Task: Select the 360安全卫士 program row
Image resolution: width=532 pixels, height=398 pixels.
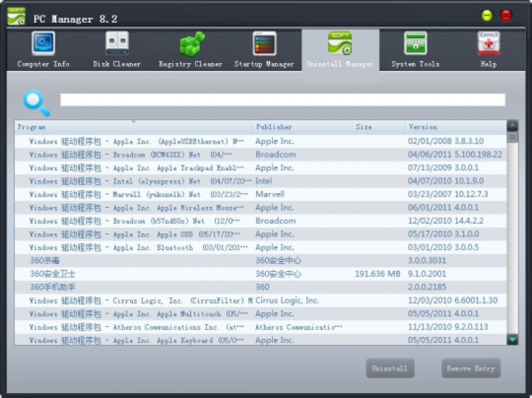Action: tap(260, 274)
